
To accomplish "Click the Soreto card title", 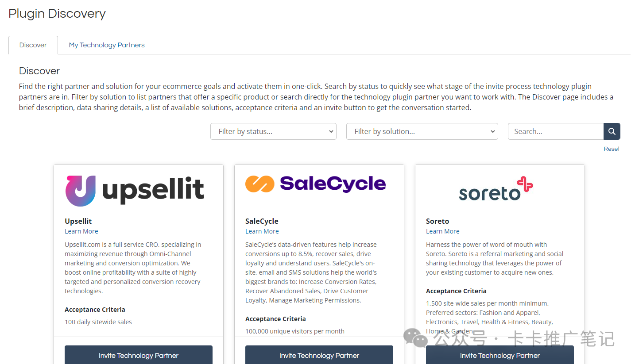I will [x=438, y=221].
